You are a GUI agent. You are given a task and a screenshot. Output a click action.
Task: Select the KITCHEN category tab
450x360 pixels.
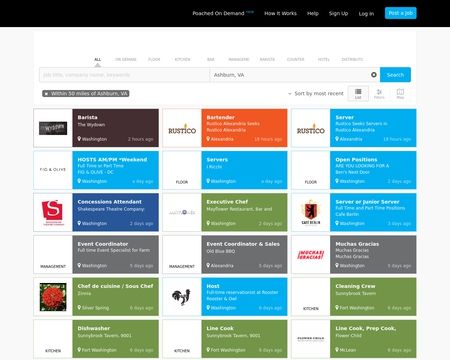(x=182, y=59)
